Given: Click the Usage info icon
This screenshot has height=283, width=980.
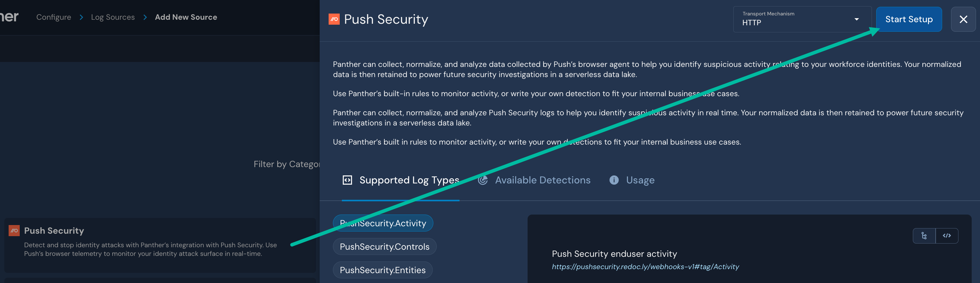Looking at the screenshot, I should [614, 180].
